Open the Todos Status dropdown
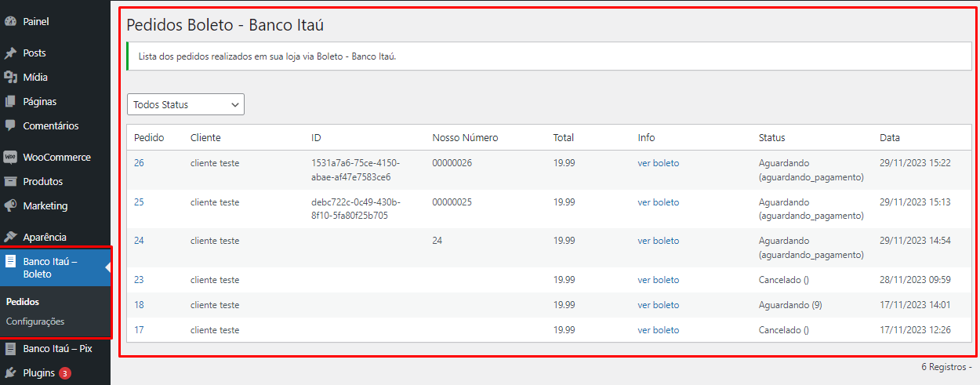Viewport: 980px width, 385px height. click(x=186, y=104)
